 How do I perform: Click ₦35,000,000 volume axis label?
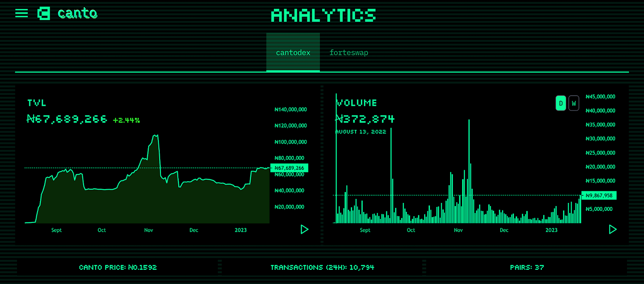point(600,124)
